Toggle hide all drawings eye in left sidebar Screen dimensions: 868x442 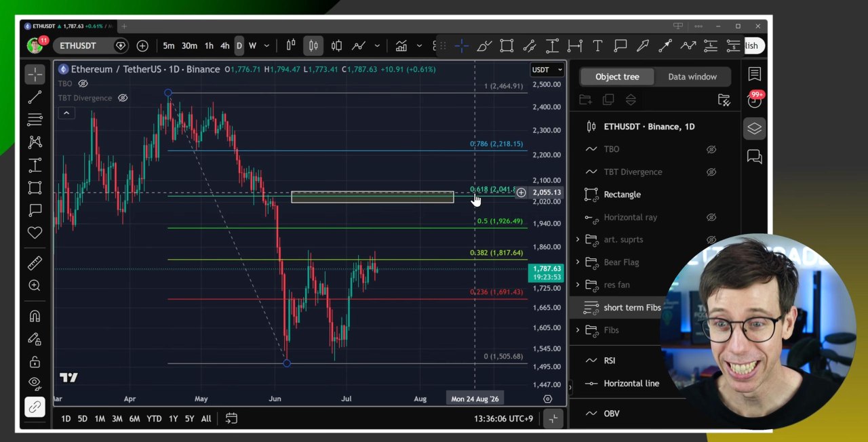pyautogui.click(x=35, y=384)
